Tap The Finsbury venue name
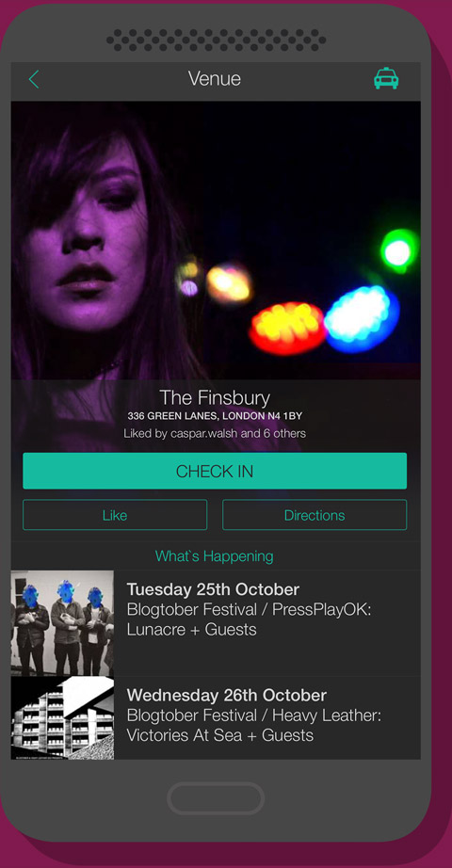Viewport: 452px width, 868px height. coord(215,397)
